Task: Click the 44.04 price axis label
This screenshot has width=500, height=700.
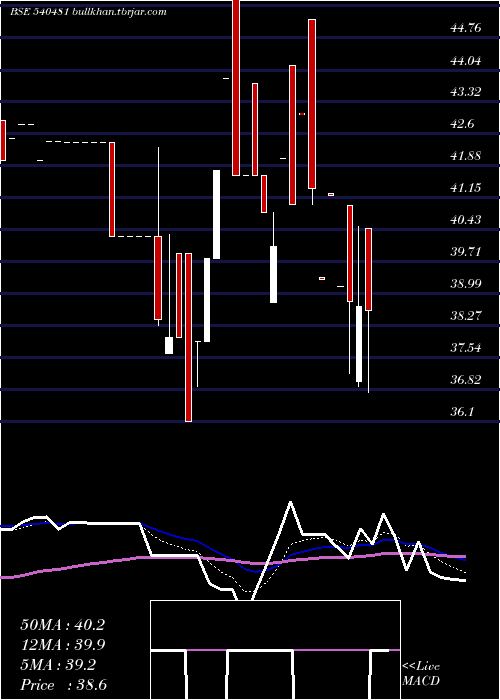Action: tap(466, 61)
